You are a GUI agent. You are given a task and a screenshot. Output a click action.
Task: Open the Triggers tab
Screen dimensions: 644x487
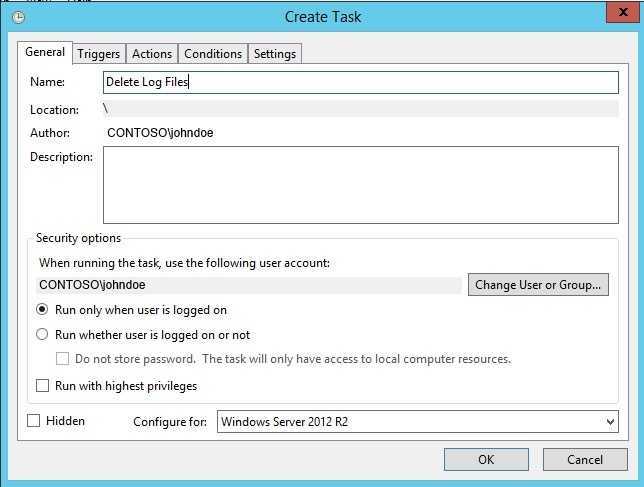(99, 54)
